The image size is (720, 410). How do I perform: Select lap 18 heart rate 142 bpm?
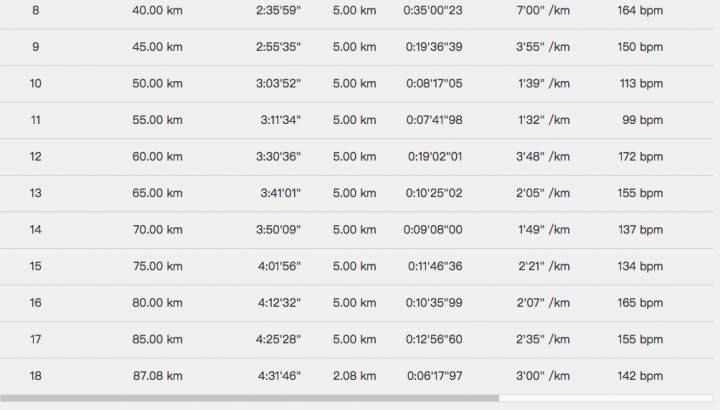(x=640, y=376)
